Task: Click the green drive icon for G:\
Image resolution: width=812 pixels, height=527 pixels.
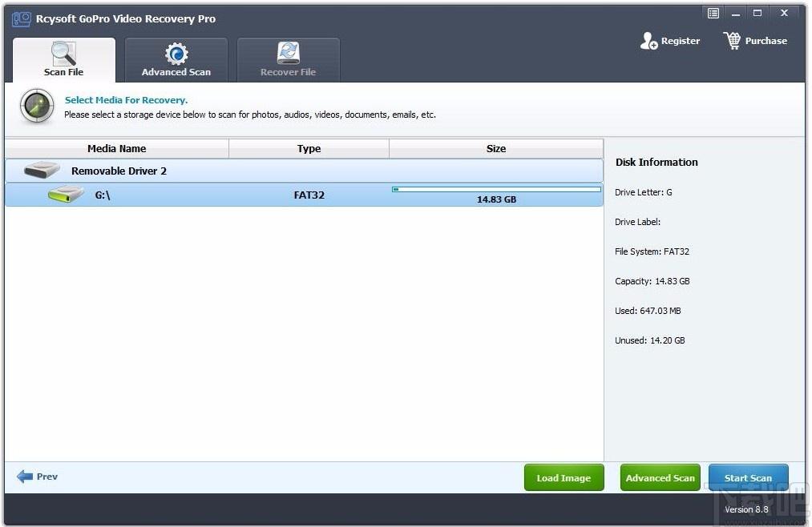Action: 66,195
